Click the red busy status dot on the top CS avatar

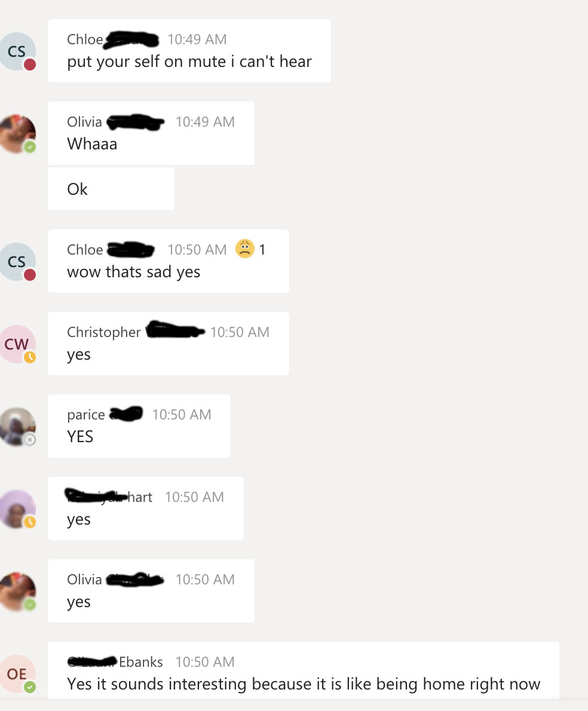coord(30,65)
